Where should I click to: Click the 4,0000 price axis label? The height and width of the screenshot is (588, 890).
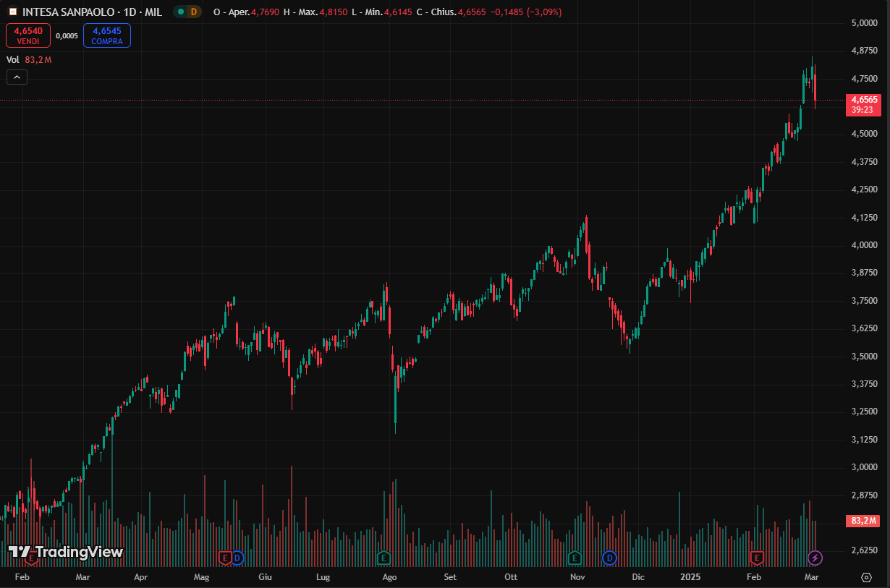[x=865, y=245]
